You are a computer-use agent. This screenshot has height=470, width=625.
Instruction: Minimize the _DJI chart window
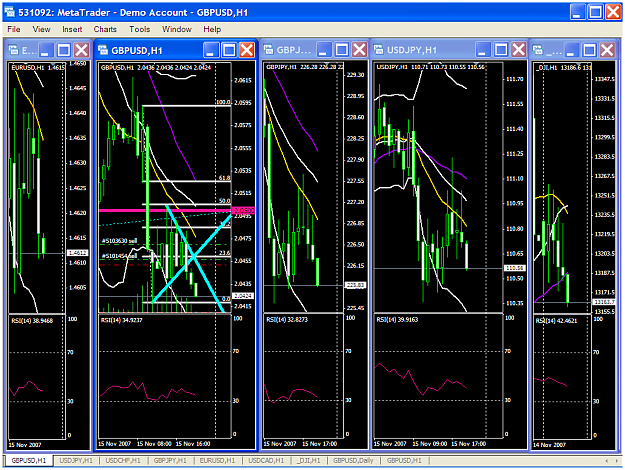coord(572,50)
